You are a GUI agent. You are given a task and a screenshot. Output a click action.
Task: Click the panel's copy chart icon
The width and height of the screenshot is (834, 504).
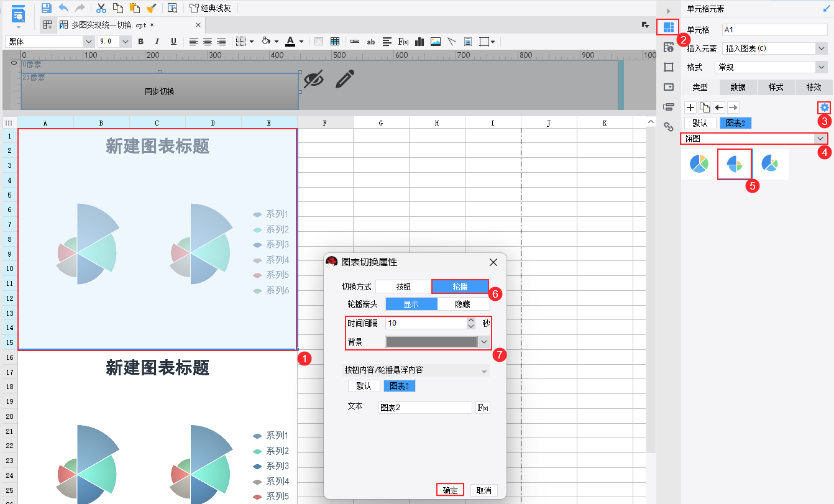pyautogui.click(x=704, y=108)
